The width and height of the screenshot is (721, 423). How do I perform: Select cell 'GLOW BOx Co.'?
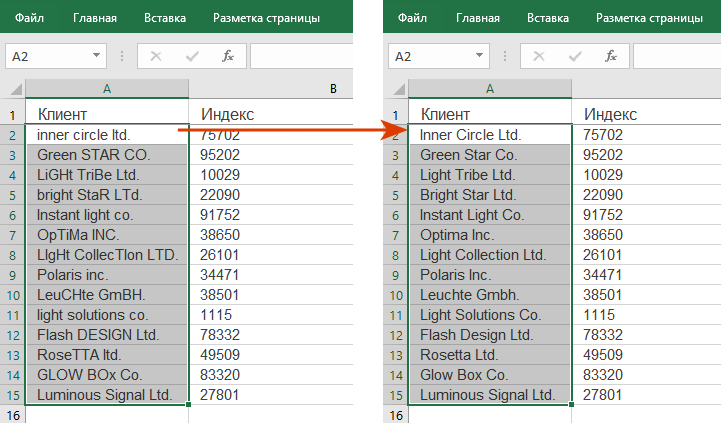[107, 375]
